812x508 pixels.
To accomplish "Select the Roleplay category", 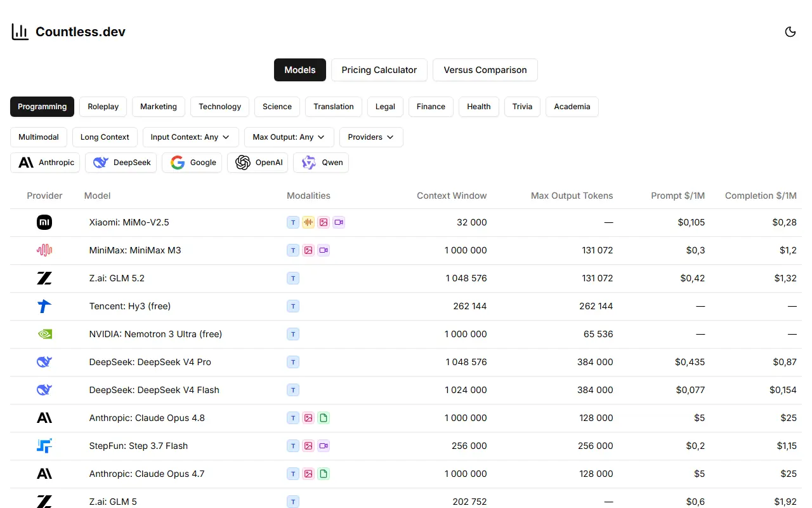I will (103, 107).
